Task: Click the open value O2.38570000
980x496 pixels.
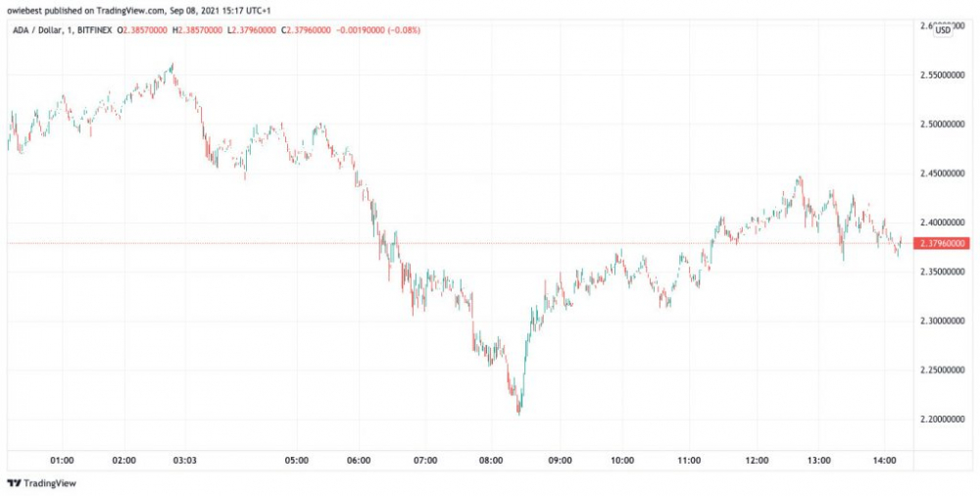Action: (x=141, y=29)
